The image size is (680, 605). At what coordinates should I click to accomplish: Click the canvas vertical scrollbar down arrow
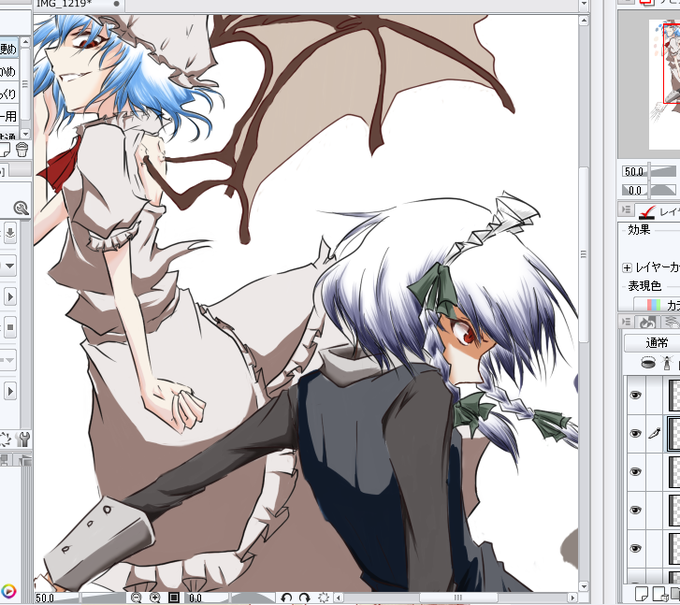tap(584, 586)
